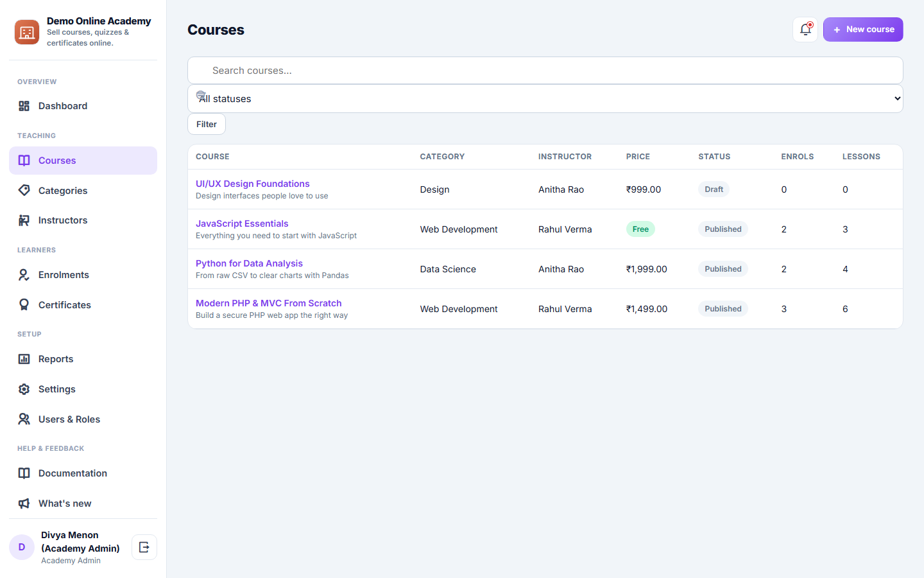Click the ₹999.00 price cell
The width and height of the screenshot is (924, 578).
coord(644,189)
